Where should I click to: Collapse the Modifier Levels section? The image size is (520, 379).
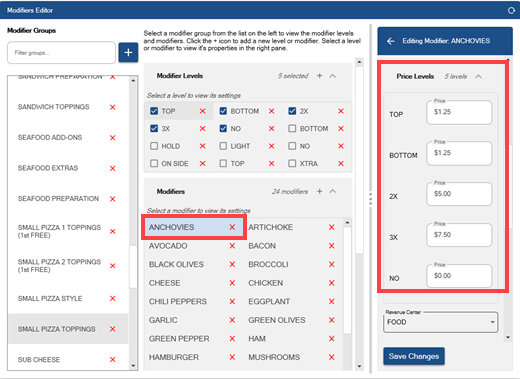(x=333, y=76)
